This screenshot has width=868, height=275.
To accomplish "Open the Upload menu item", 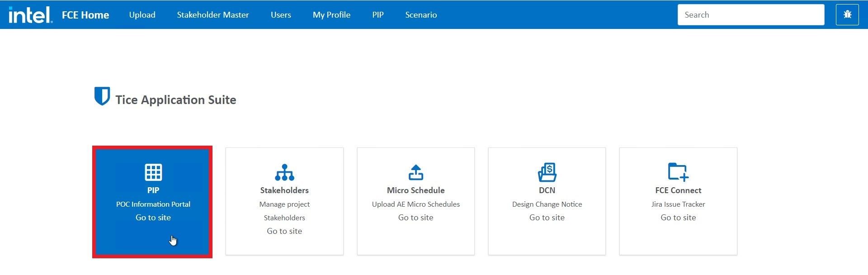I will click(x=142, y=15).
